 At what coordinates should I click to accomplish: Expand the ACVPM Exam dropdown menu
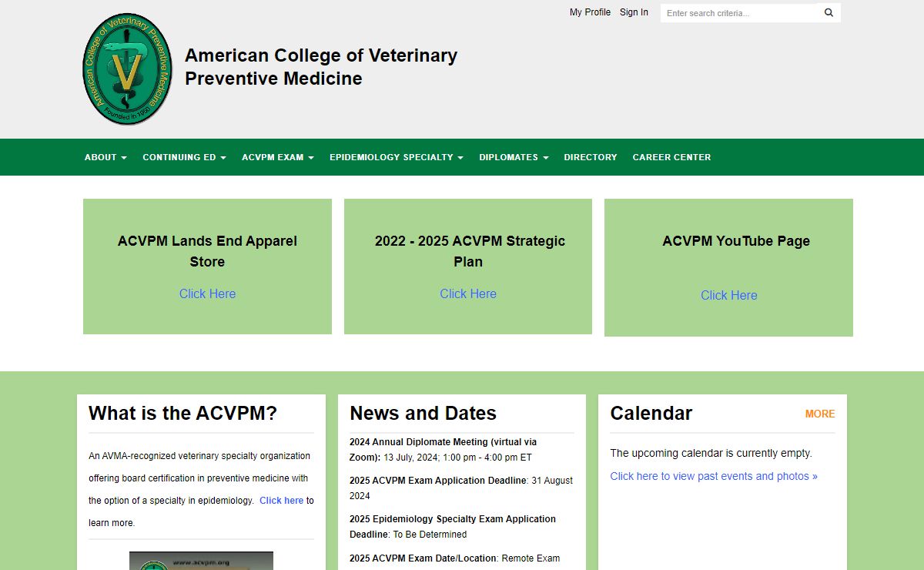tap(278, 157)
